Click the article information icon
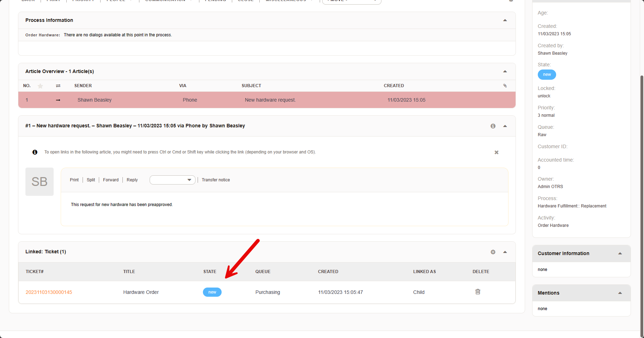 pos(493,126)
